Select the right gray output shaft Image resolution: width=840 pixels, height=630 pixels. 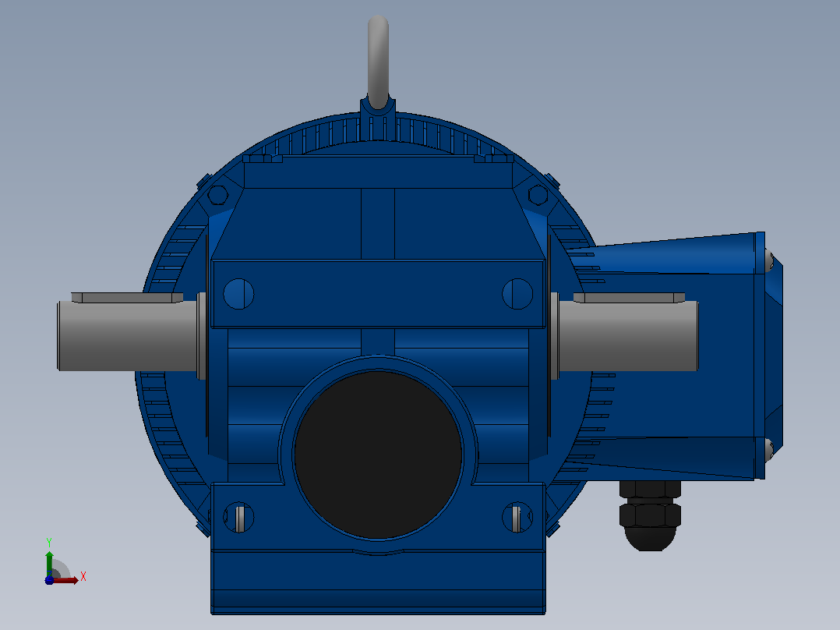628,335
